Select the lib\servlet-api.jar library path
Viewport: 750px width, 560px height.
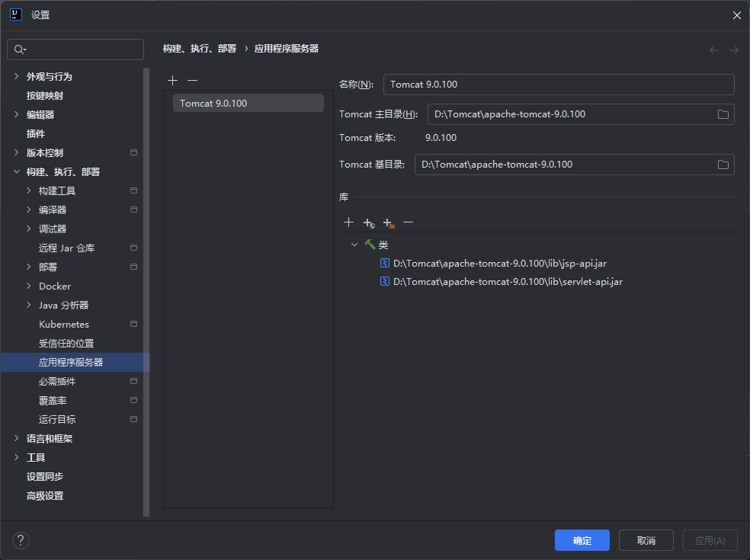pos(508,282)
